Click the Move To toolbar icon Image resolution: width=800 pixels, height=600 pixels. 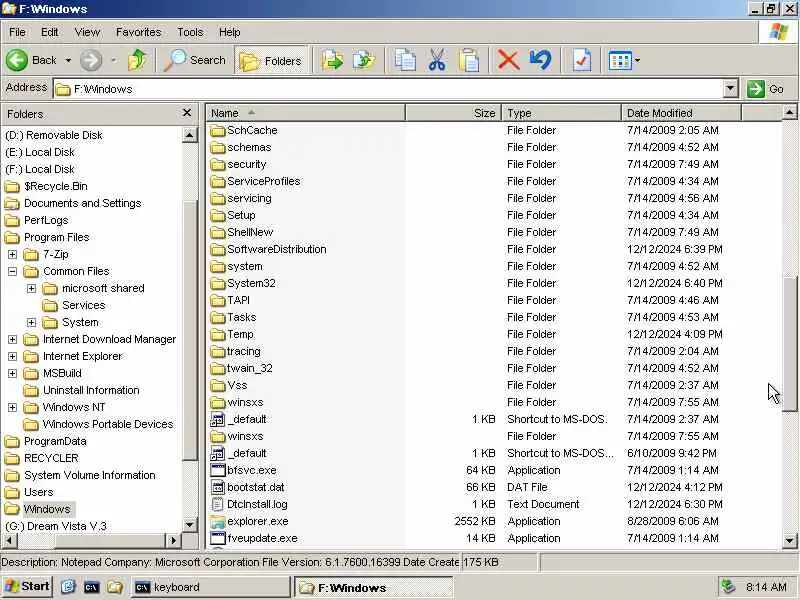[x=332, y=60]
